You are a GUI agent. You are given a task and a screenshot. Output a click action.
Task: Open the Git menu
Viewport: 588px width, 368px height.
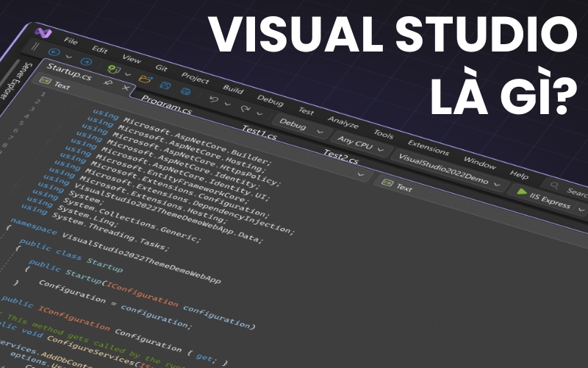[161, 68]
